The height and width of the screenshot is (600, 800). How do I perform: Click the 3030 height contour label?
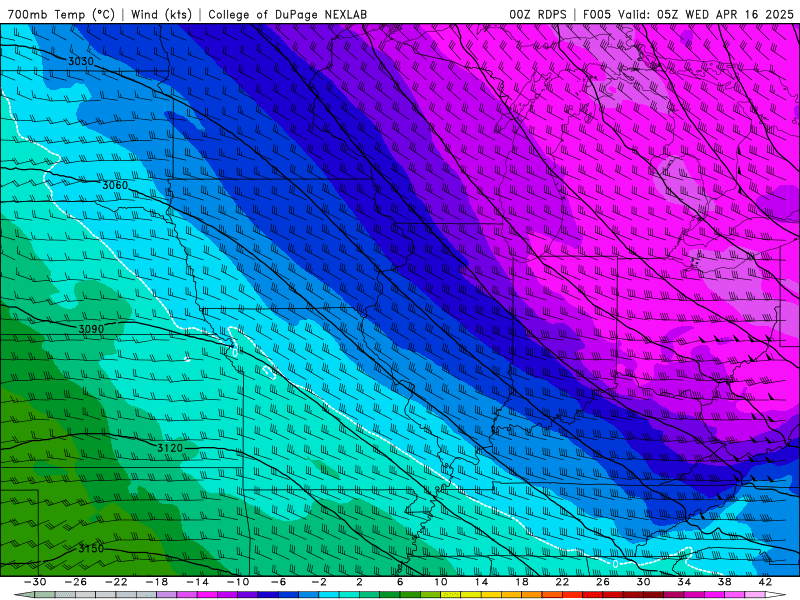[x=81, y=61]
